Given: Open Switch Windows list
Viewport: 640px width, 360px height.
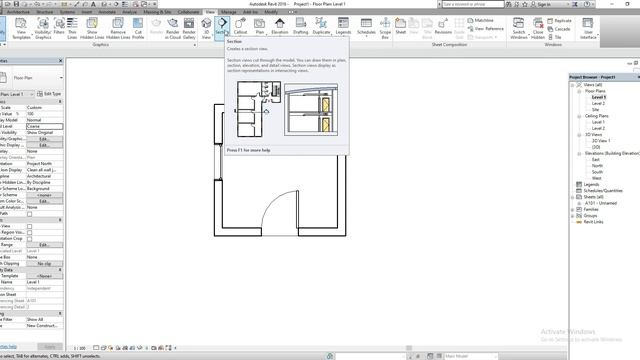Looking at the screenshot, I should (519, 28).
